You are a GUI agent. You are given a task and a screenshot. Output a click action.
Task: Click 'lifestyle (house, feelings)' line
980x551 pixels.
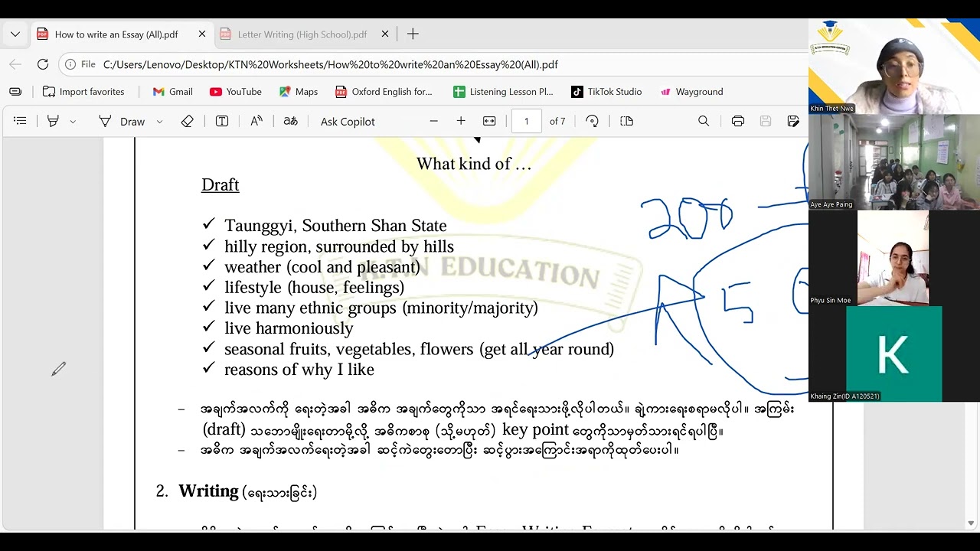[x=314, y=288]
